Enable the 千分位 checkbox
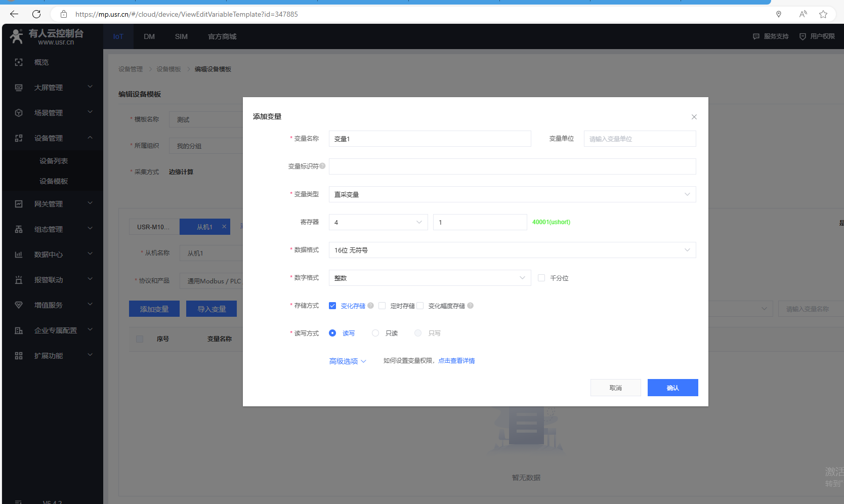The image size is (844, 504). pos(541,278)
